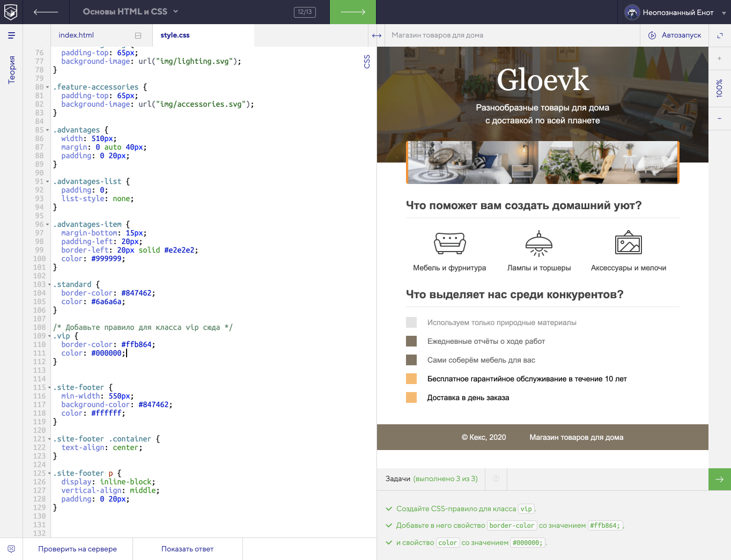Open the 12/13 step progress indicator
This screenshot has height=560, width=731.
coord(305,12)
